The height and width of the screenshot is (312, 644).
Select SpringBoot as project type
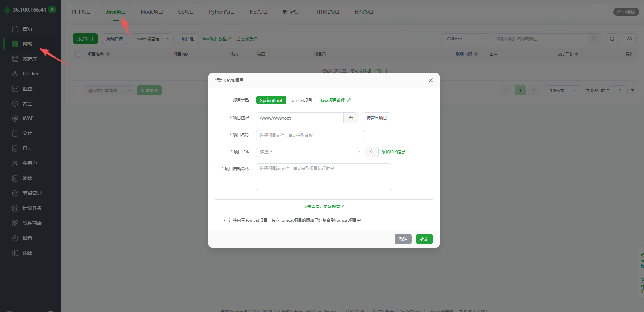point(271,100)
